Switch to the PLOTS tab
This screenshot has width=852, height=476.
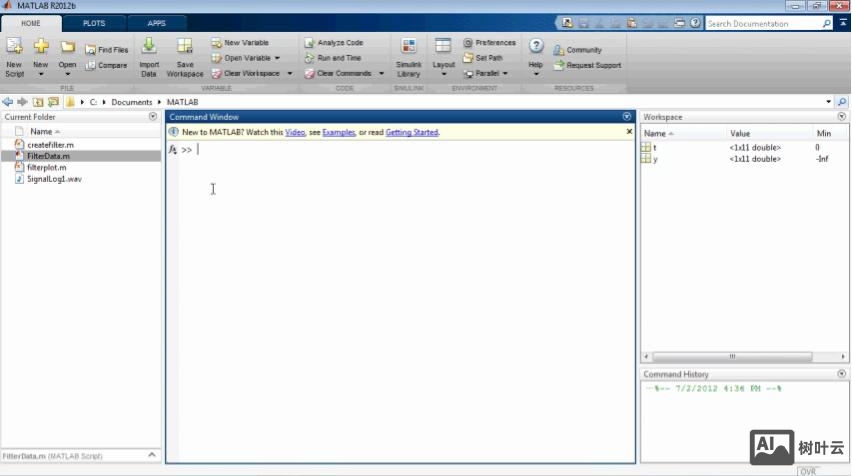94,23
